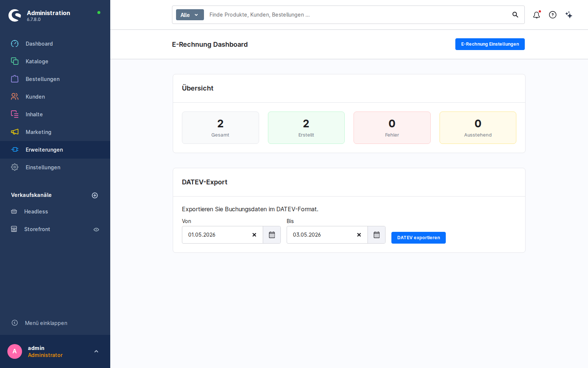Open the Von date calendar picker

272,235
